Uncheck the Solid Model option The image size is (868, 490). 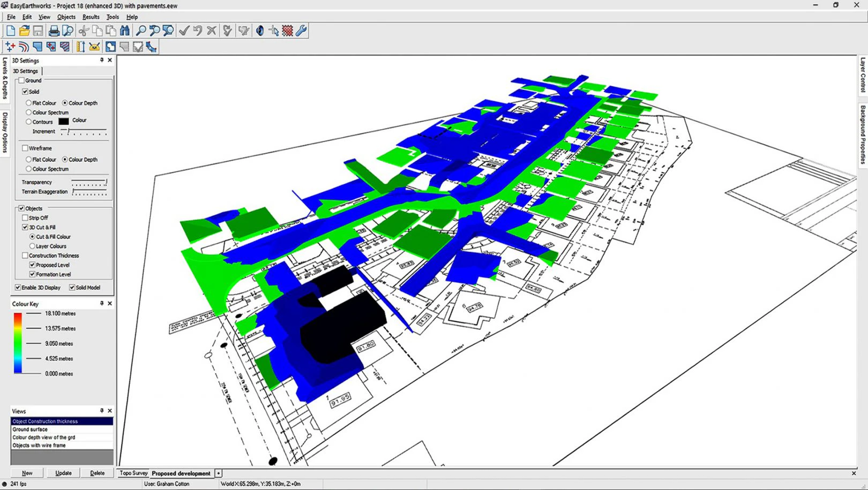point(72,287)
